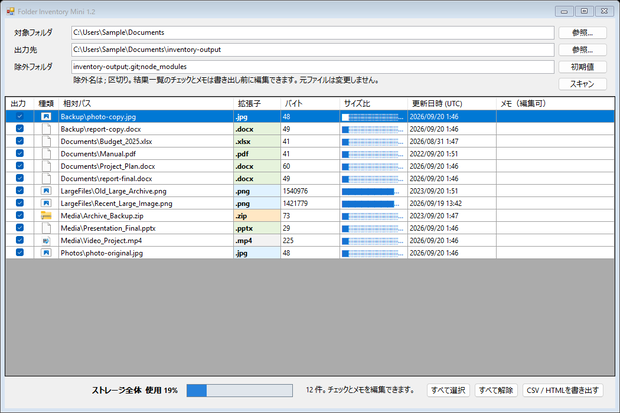This screenshot has height=413, width=620.
Task: Click the document icon for Budget_2025.xlsx
Action: (46, 141)
